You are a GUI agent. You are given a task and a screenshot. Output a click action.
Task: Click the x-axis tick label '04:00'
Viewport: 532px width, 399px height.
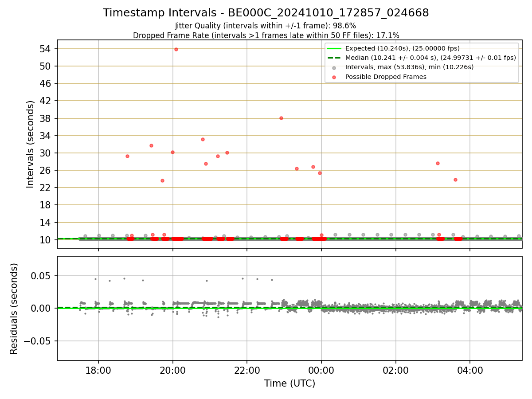[470, 370]
